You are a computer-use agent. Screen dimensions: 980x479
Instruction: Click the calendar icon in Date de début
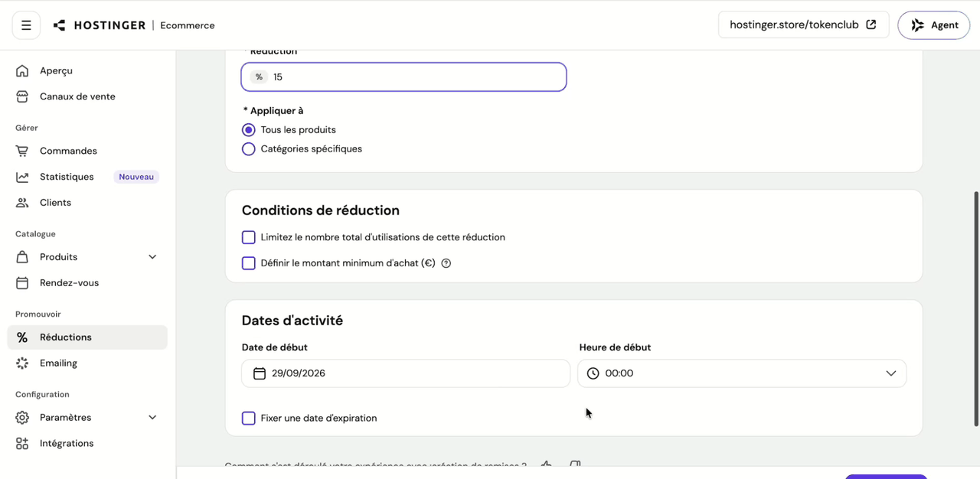[260, 373]
